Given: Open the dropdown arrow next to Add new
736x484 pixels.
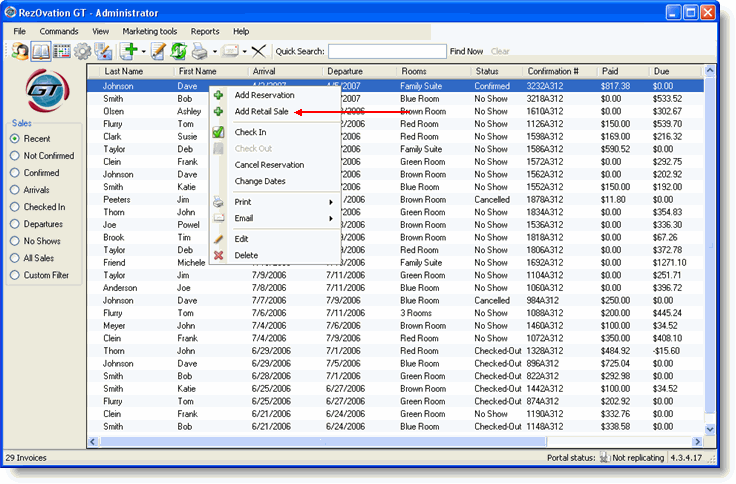Looking at the screenshot, I should pos(144,52).
